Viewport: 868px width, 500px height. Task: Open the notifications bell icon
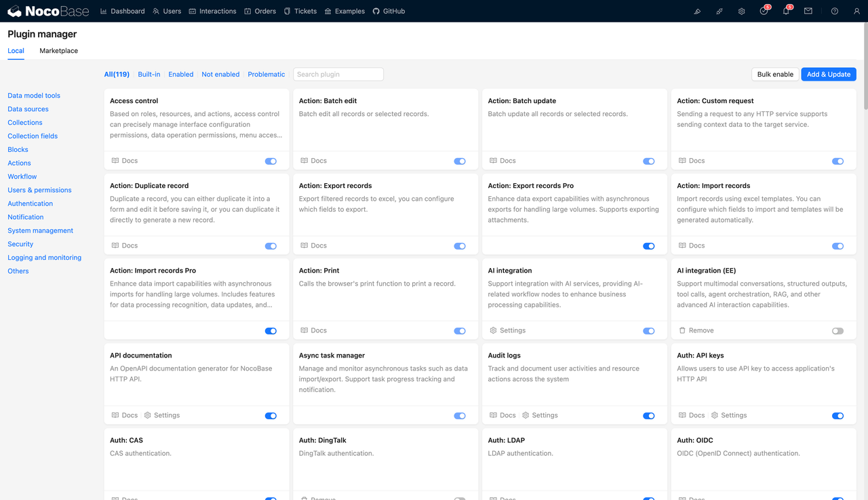786,12
